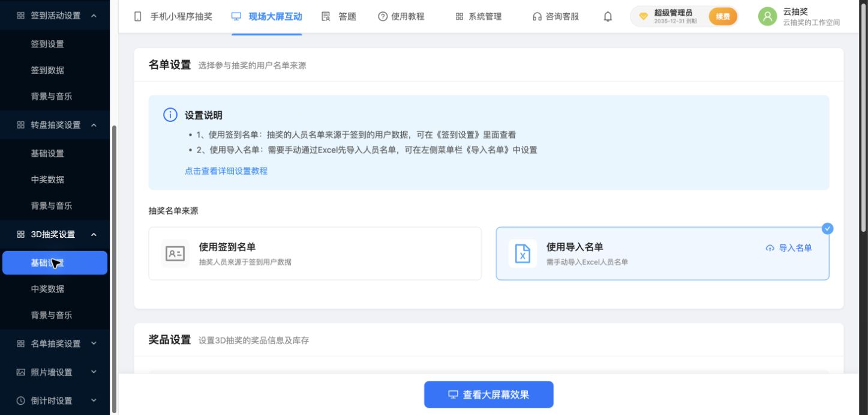Screen dimensions: 868x415
Task: Click the grid icon beside 系统管理
Action: (x=459, y=17)
